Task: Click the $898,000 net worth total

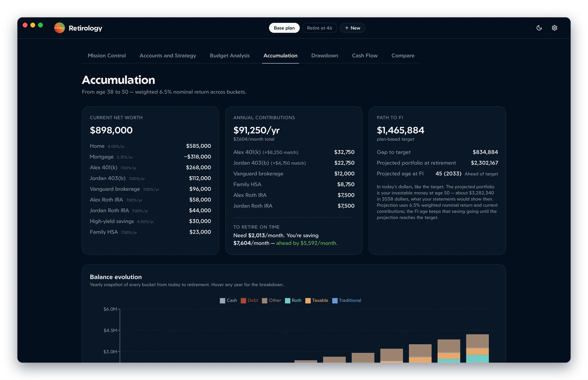Action: point(111,130)
